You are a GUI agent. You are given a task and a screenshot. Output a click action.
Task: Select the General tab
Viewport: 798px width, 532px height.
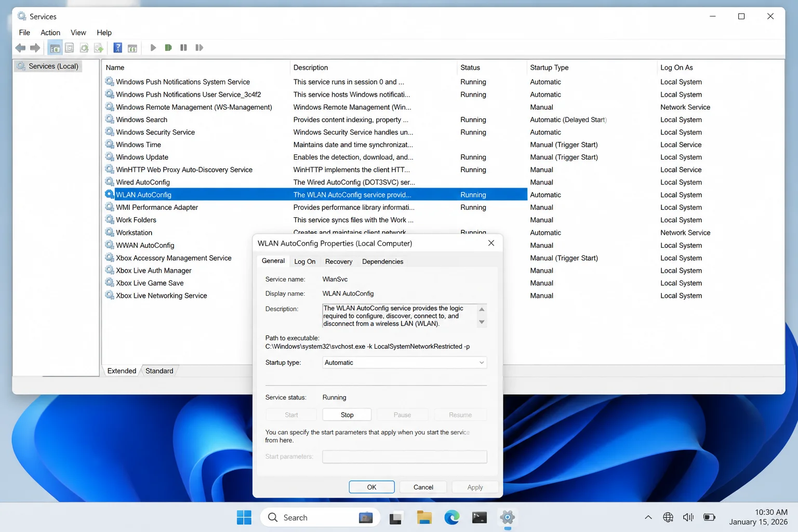click(x=273, y=261)
